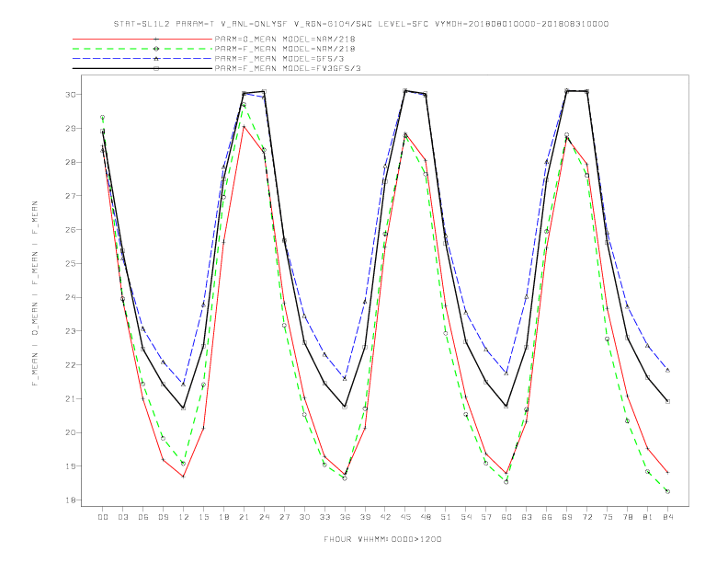Click x-axis tick label 33

(x=324, y=517)
